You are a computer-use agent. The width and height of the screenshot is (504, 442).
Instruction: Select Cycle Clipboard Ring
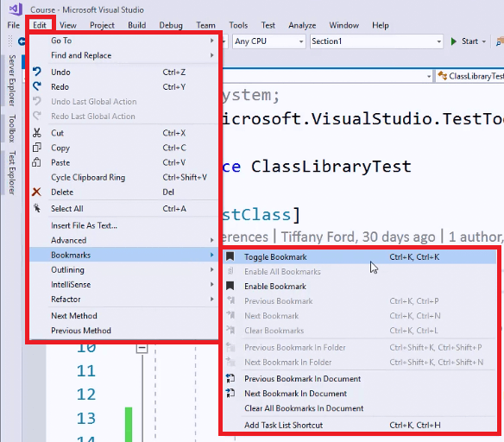123,178
